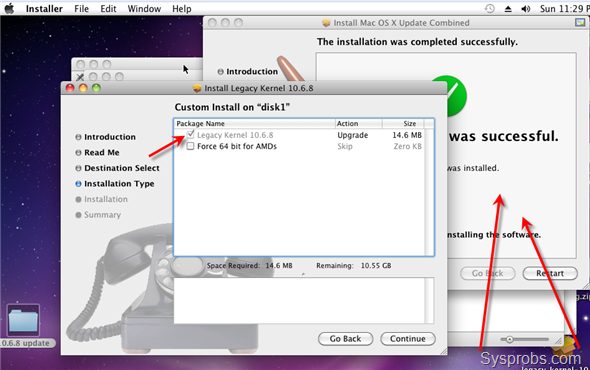Adjust the zoom slider in background window
This screenshot has width=590, height=370.
point(509,340)
